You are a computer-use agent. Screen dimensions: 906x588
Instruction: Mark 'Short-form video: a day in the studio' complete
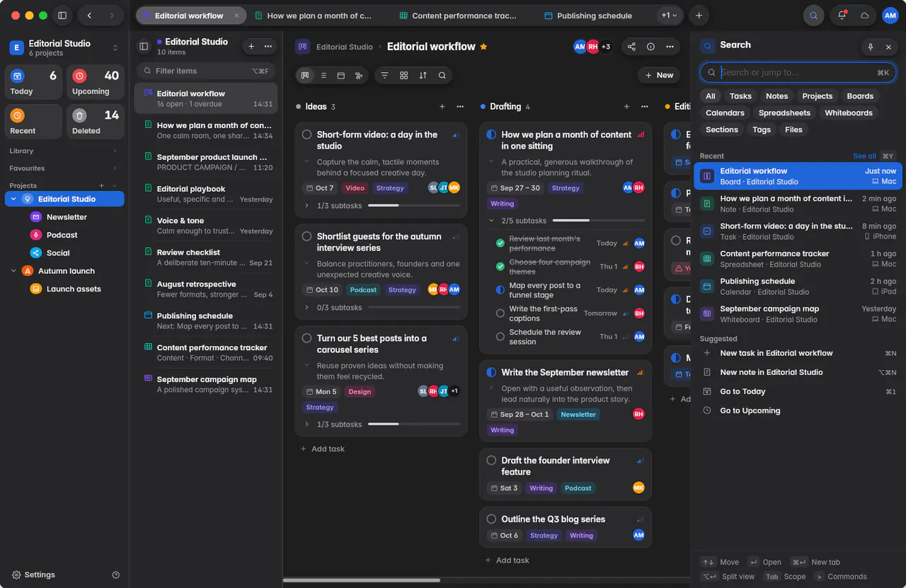[x=307, y=134]
